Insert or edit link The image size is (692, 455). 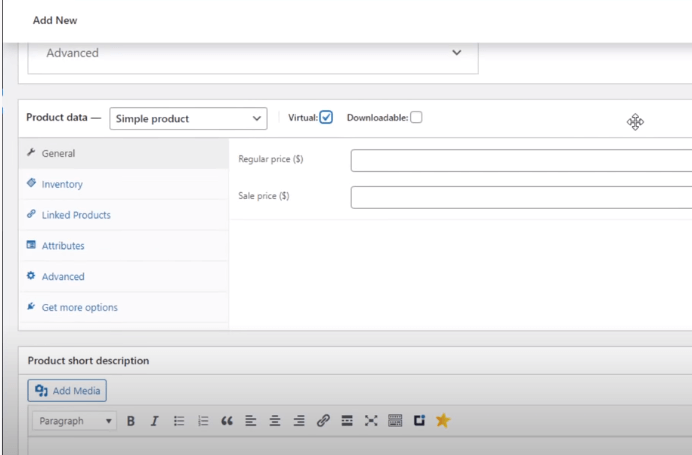(x=323, y=421)
